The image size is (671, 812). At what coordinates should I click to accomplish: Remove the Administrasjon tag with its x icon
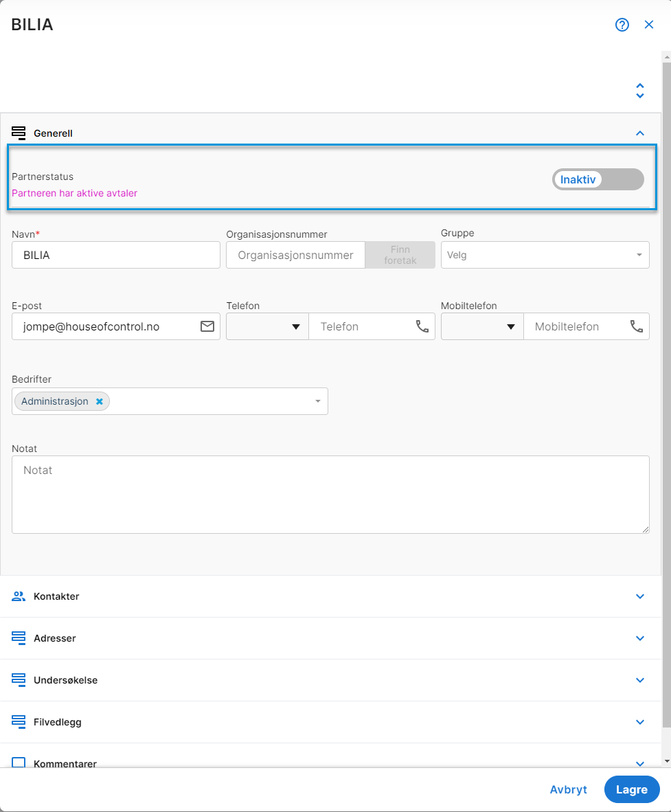[100, 401]
